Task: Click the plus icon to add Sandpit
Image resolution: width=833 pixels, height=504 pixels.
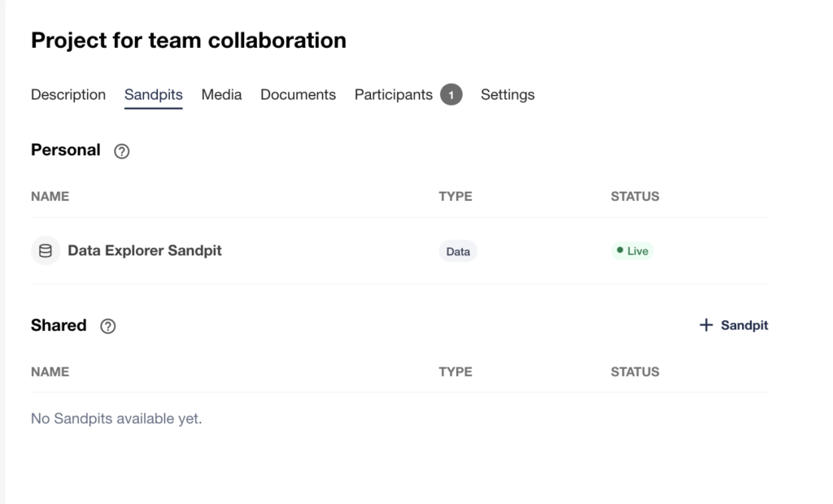Action: (x=705, y=325)
